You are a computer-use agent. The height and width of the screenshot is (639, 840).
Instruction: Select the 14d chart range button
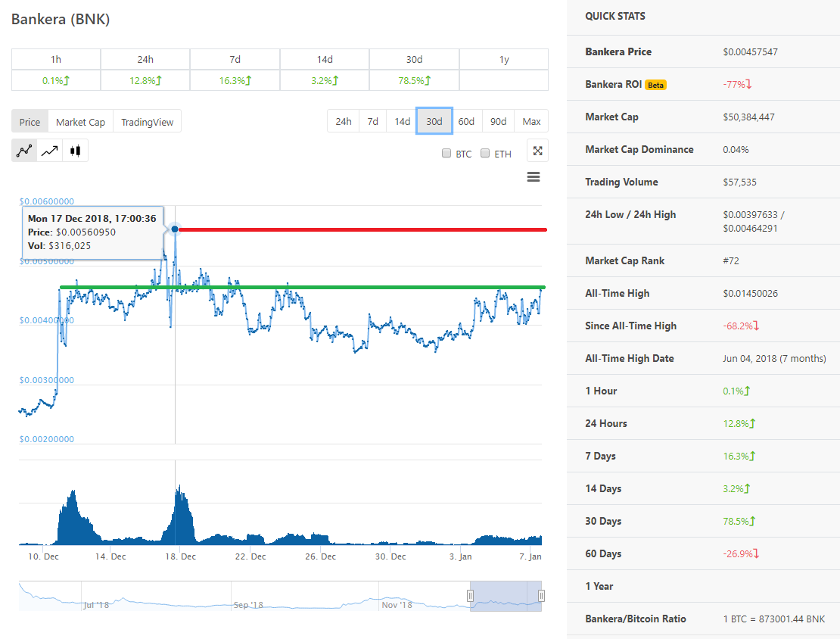tap(403, 121)
